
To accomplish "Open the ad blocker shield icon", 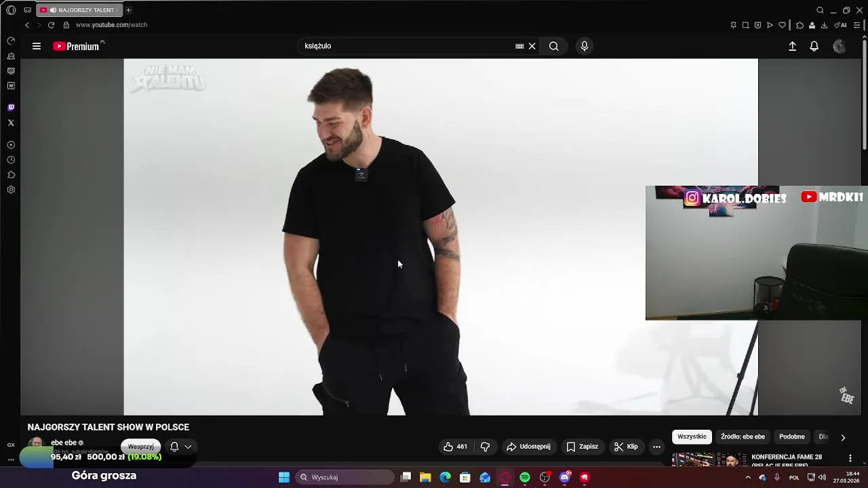I will 757,25.
